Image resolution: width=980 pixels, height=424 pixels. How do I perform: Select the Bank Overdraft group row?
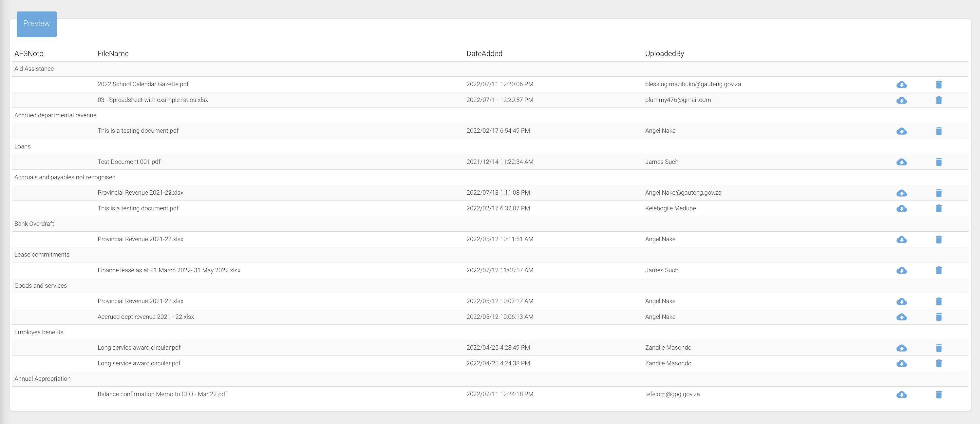pyautogui.click(x=490, y=224)
